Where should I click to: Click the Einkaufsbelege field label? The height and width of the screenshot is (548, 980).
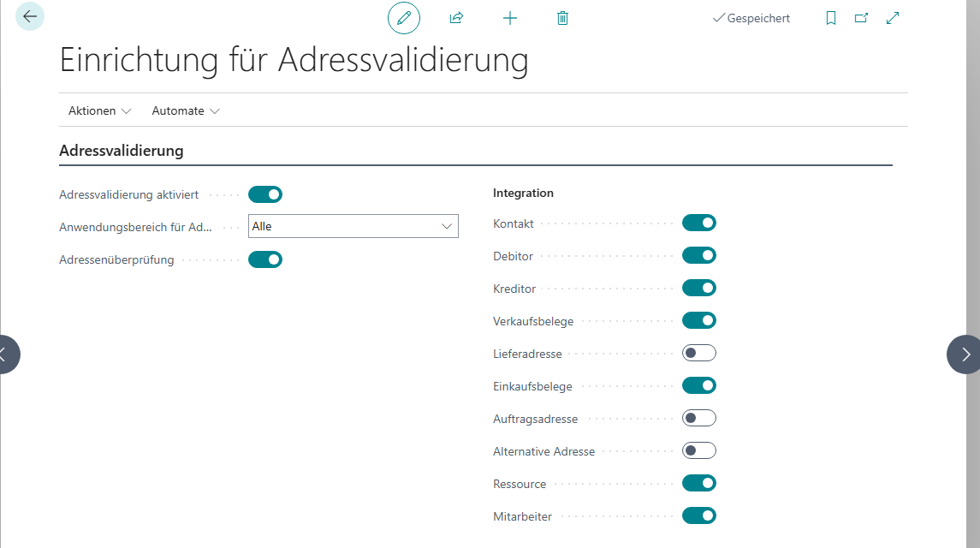tap(532, 387)
